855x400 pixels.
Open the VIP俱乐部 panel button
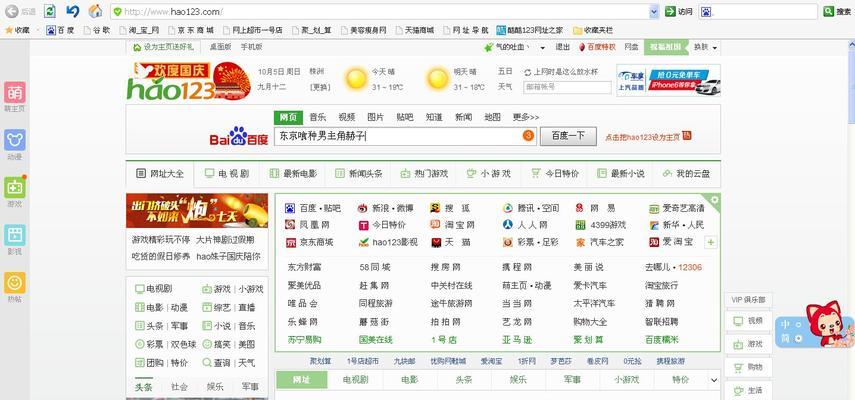[x=748, y=300]
